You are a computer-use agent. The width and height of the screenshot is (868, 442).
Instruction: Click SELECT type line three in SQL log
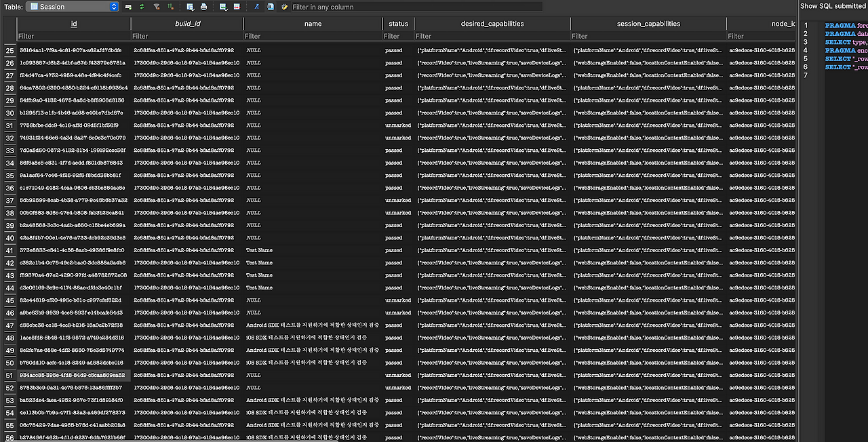(x=846, y=42)
